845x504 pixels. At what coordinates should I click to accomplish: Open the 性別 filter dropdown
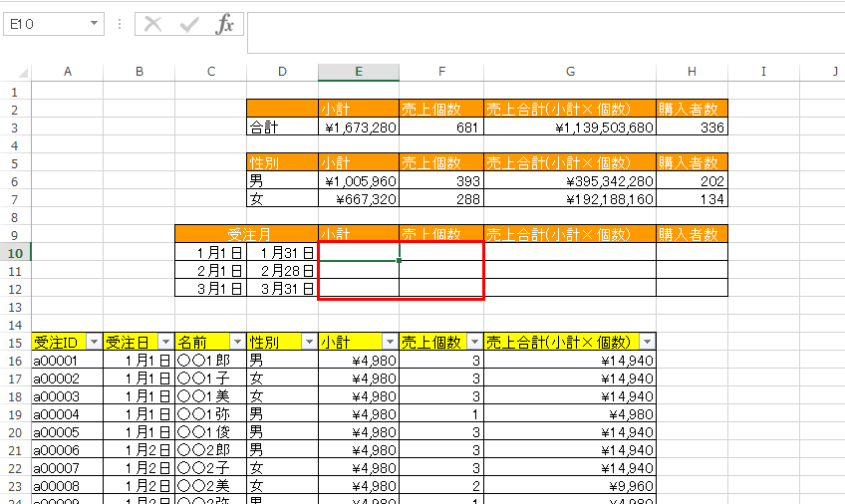(x=309, y=342)
